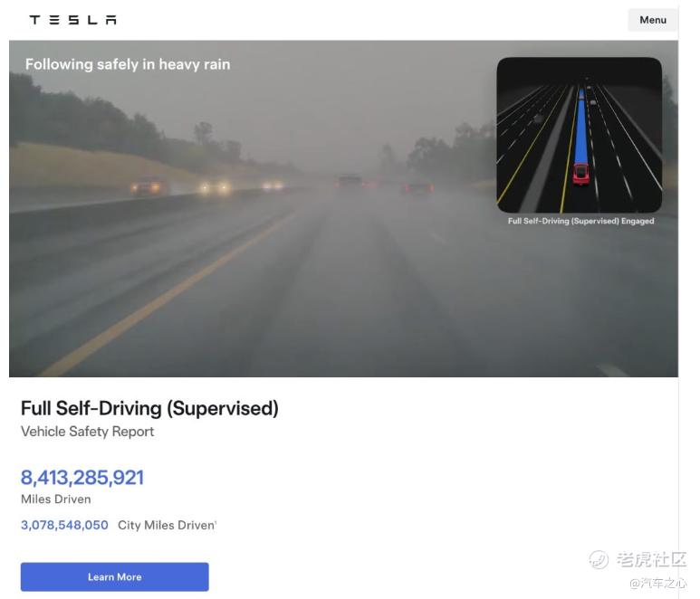This screenshot has width=700, height=599.
Task: Click the Miles Driven label
Action: 56,499
